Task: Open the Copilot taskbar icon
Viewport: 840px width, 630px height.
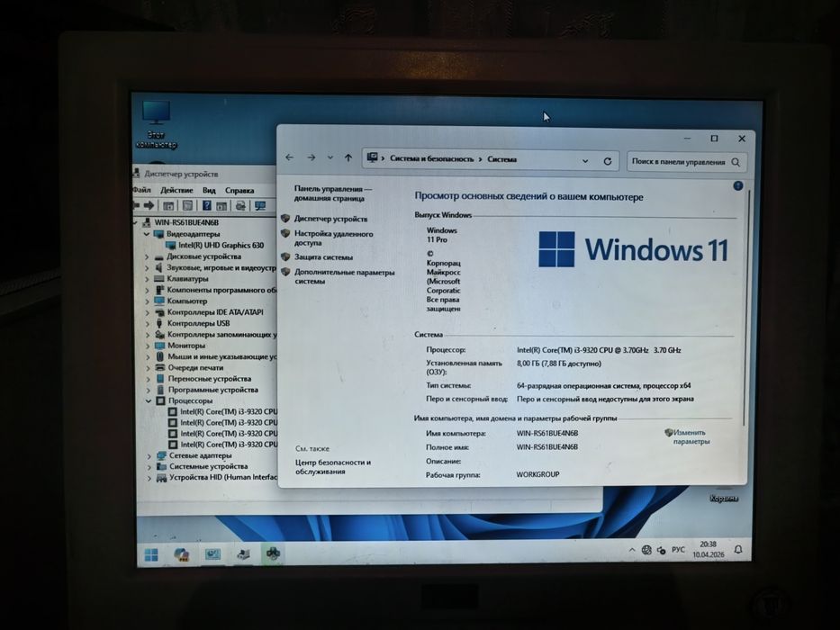Action: (x=182, y=554)
